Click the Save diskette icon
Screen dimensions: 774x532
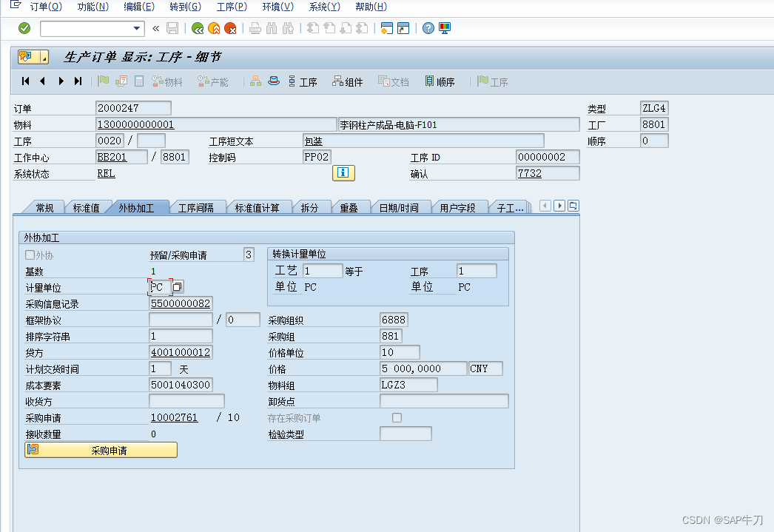tap(172, 28)
